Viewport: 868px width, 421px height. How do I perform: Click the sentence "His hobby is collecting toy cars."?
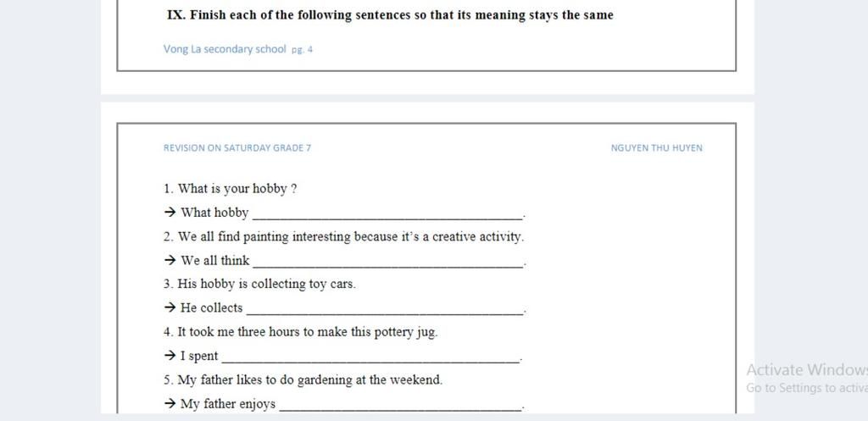click(259, 285)
